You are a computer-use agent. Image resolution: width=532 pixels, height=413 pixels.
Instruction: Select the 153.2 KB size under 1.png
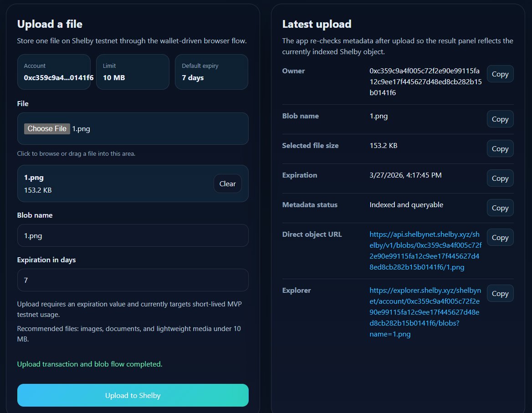pos(38,190)
